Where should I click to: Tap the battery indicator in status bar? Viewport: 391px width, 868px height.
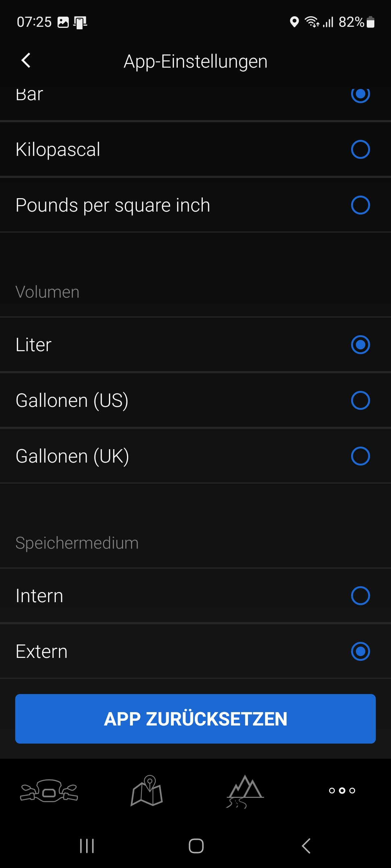coord(370,22)
